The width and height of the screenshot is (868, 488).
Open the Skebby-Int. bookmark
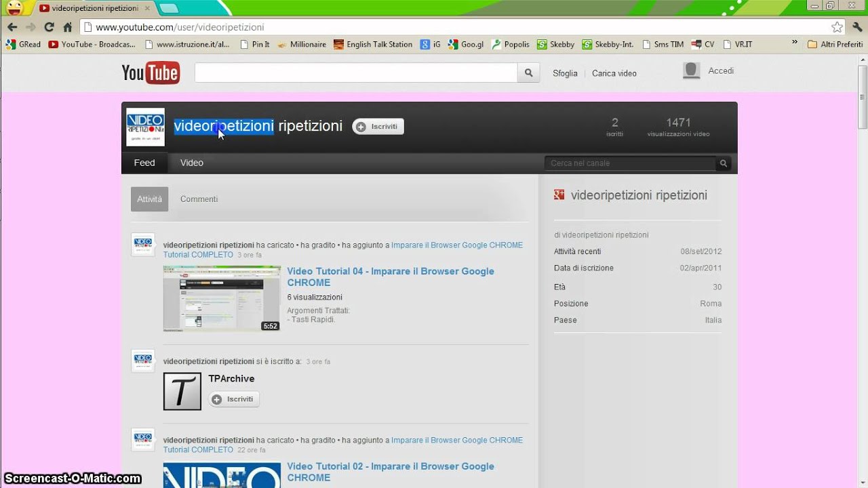pyautogui.click(x=608, y=44)
